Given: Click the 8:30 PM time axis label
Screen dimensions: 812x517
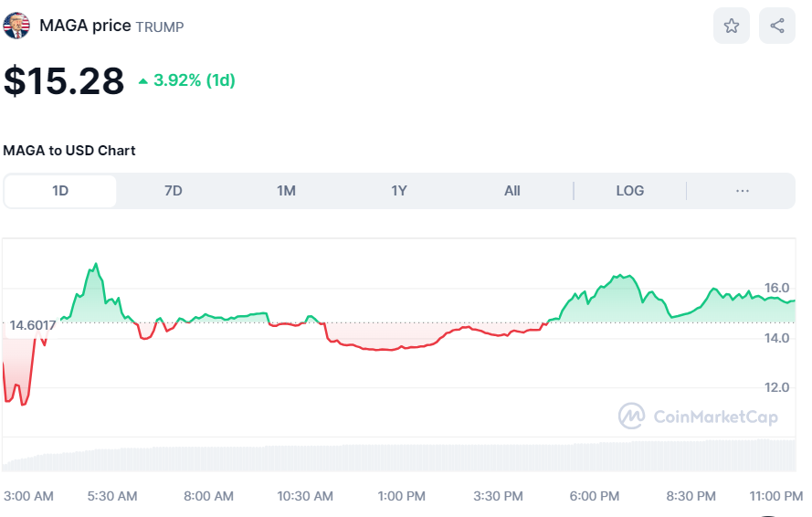Looking at the screenshot, I should [x=691, y=496].
